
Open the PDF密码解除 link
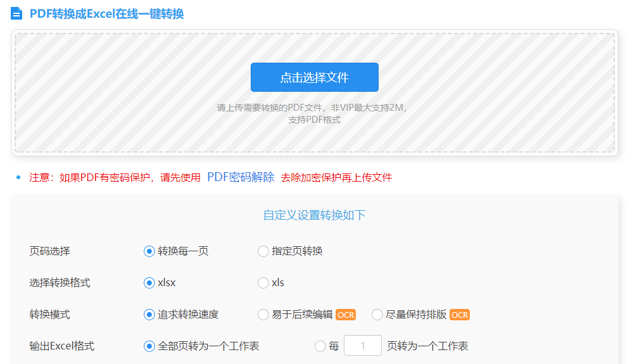[x=241, y=177]
